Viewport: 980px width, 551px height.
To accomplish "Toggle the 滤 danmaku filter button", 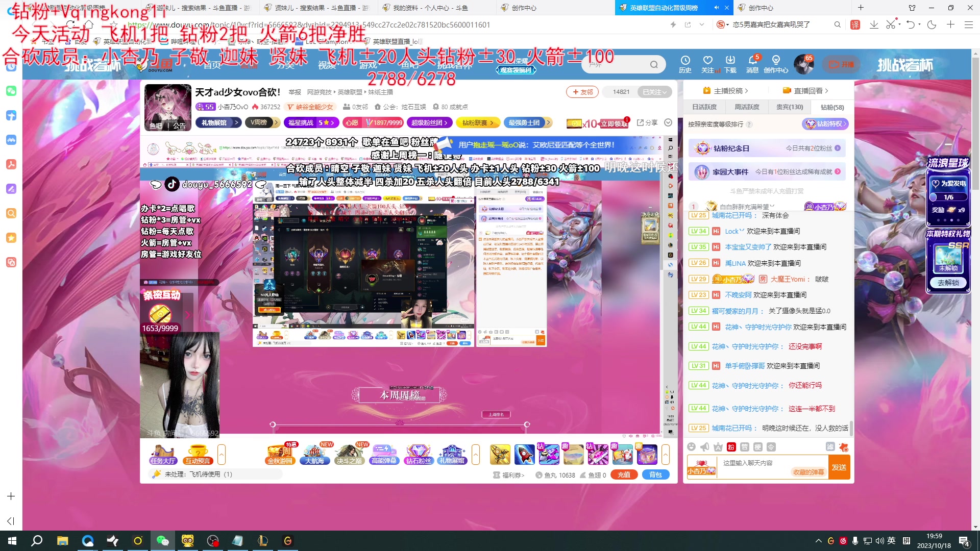I will (830, 447).
